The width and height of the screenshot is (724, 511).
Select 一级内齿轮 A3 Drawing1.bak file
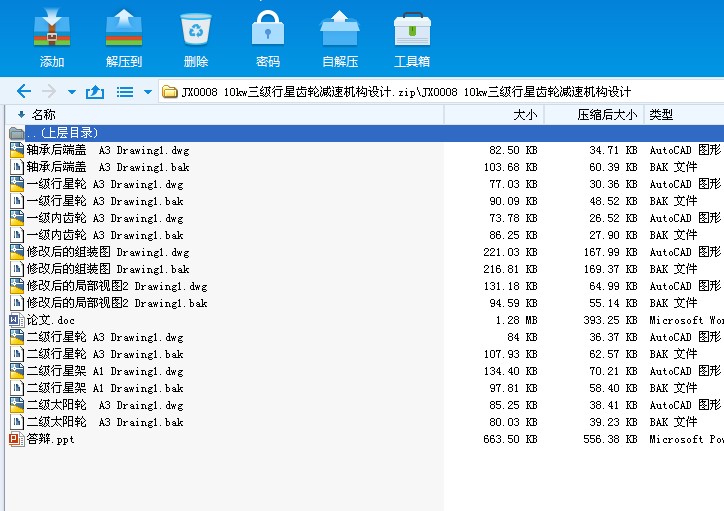(105, 235)
